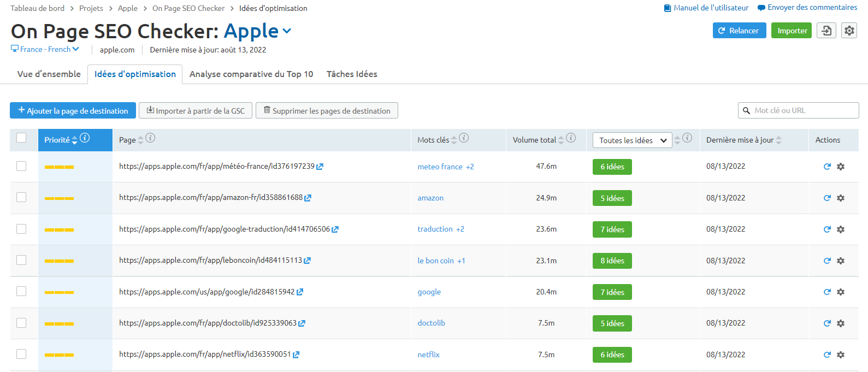
Task: Click the Mot clé ou URL search field
Action: click(799, 110)
